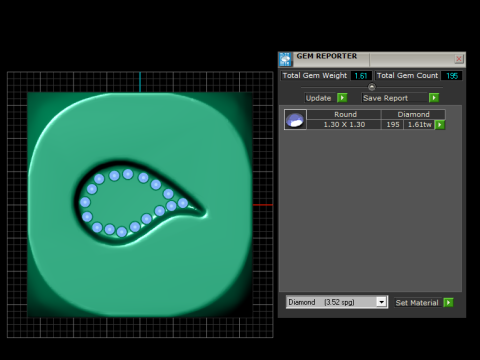Click the 1.30 X 1.30 size cell

tap(344, 125)
